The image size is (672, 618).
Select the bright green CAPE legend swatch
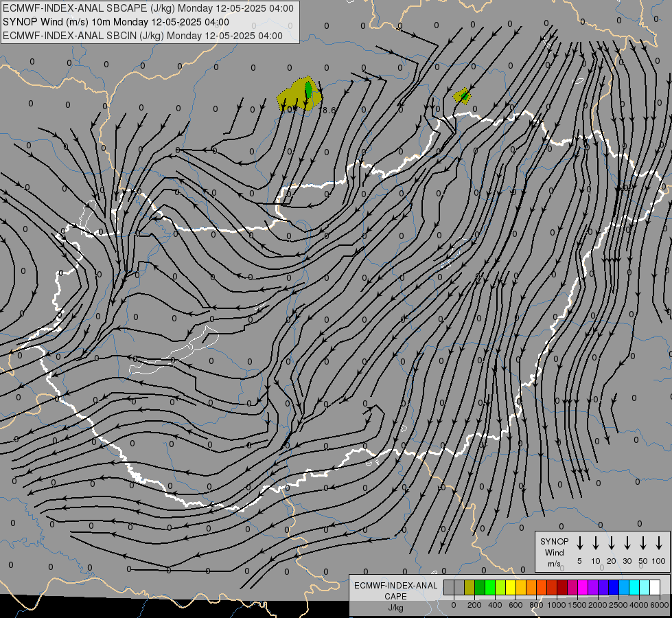(490, 587)
